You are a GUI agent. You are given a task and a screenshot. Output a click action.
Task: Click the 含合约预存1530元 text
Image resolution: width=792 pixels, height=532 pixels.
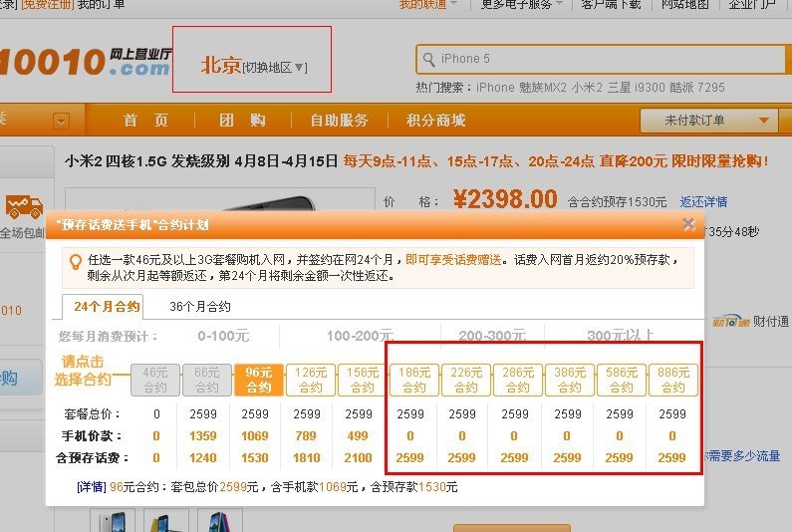point(618,202)
